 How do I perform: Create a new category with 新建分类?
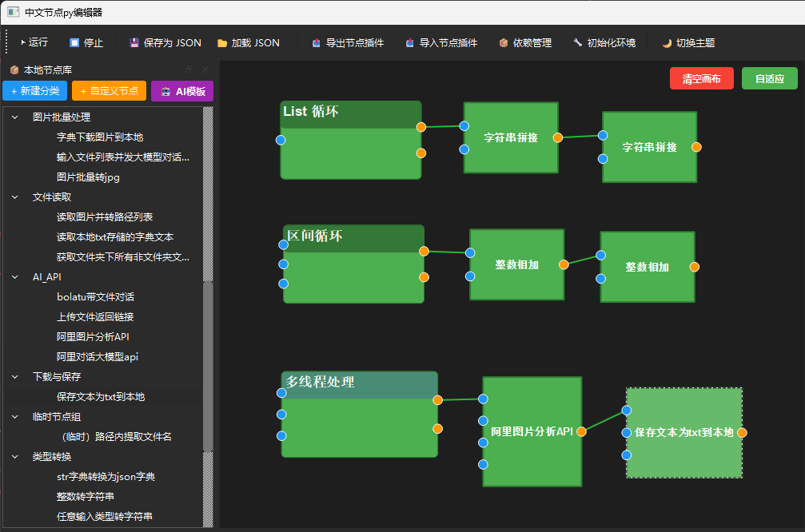34,91
